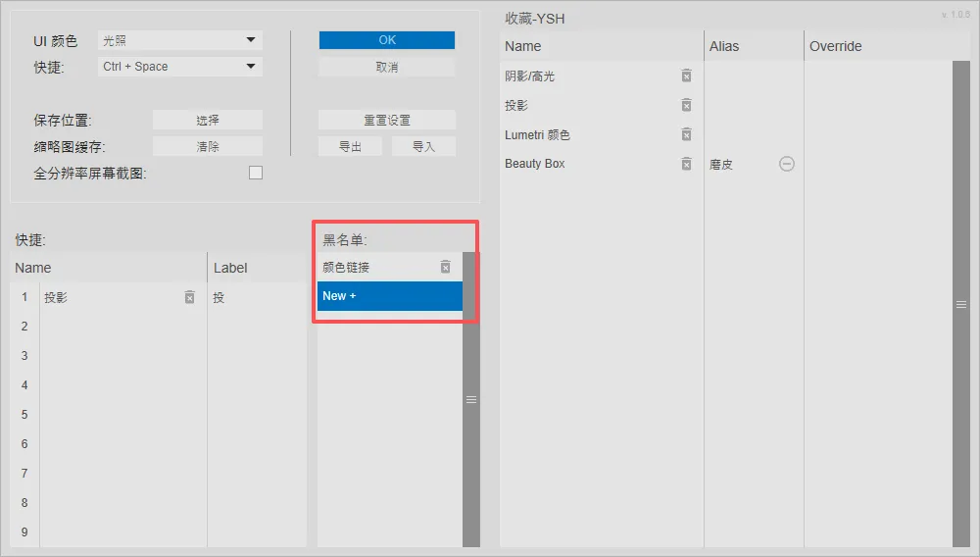Open the UI 颜色 dropdown

pyautogui.click(x=180, y=40)
